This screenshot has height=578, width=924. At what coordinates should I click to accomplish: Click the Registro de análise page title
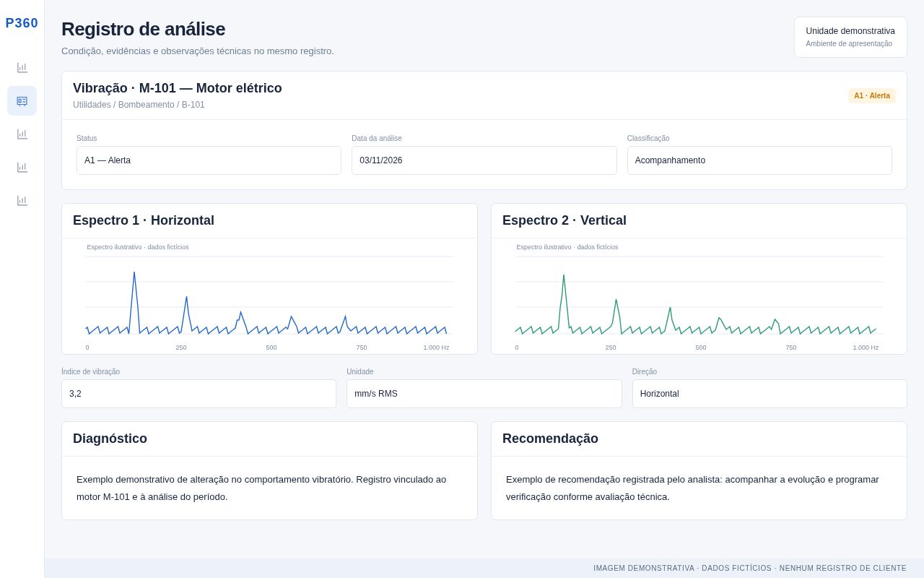coord(143,29)
